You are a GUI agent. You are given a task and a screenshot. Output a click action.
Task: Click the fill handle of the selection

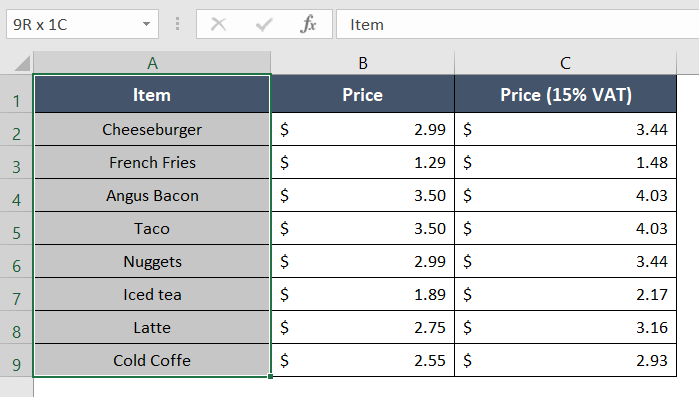pos(270,377)
